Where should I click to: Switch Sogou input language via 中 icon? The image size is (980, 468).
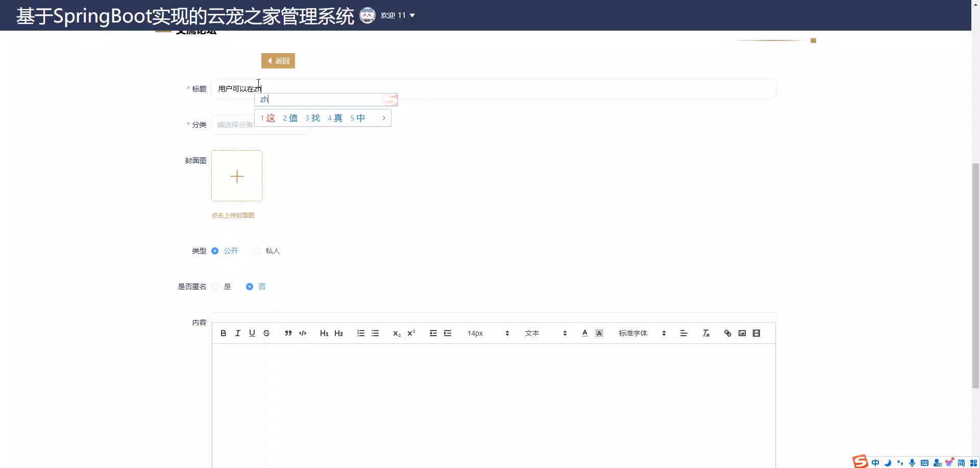[x=875, y=463]
